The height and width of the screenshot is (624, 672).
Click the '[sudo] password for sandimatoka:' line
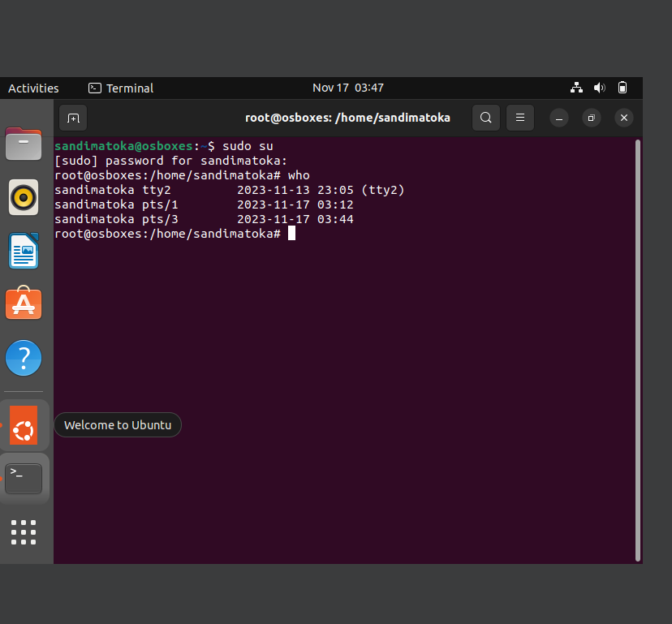pos(171,161)
